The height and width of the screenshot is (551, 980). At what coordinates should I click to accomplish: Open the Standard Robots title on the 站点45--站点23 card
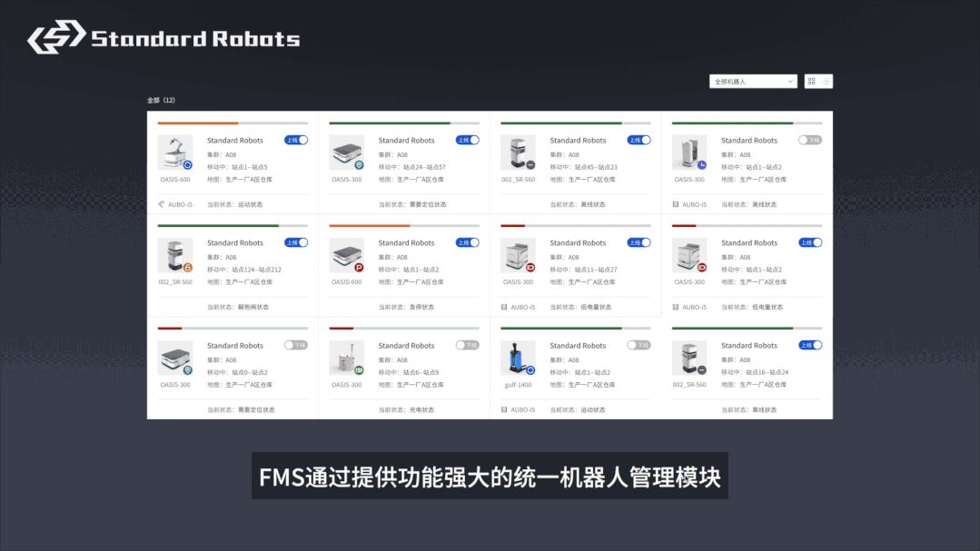click(578, 141)
